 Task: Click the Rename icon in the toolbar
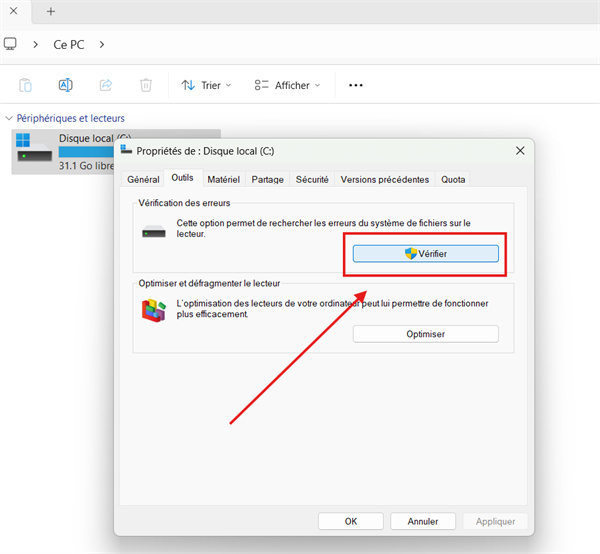[65, 85]
